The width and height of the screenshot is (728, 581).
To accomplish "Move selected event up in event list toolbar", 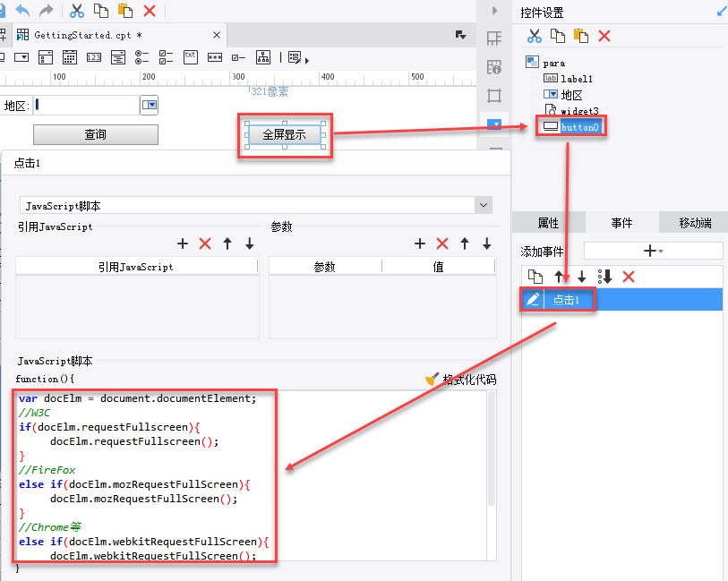I will point(559,277).
